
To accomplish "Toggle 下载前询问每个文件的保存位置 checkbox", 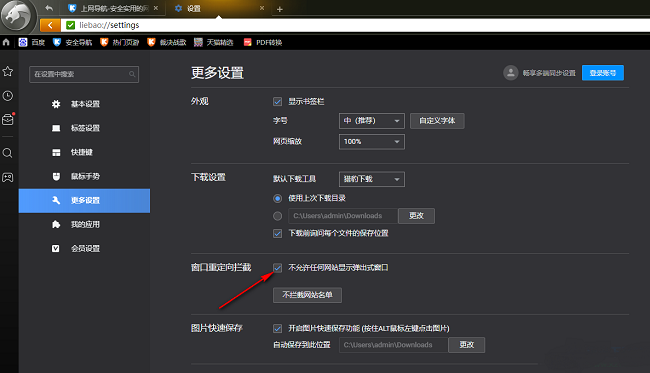I will [x=277, y=233].
